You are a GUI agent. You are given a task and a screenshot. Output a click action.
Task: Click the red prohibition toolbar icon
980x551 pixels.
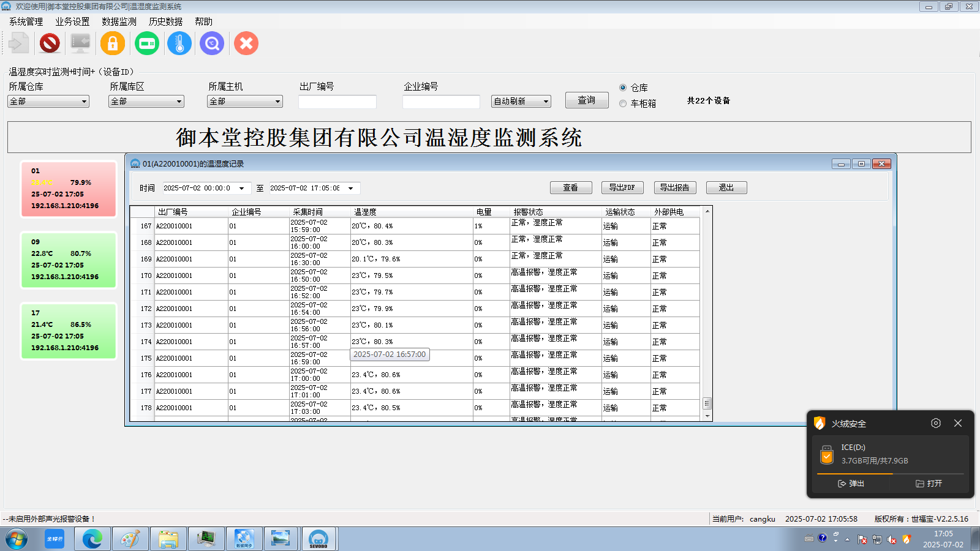click(50, 43)
